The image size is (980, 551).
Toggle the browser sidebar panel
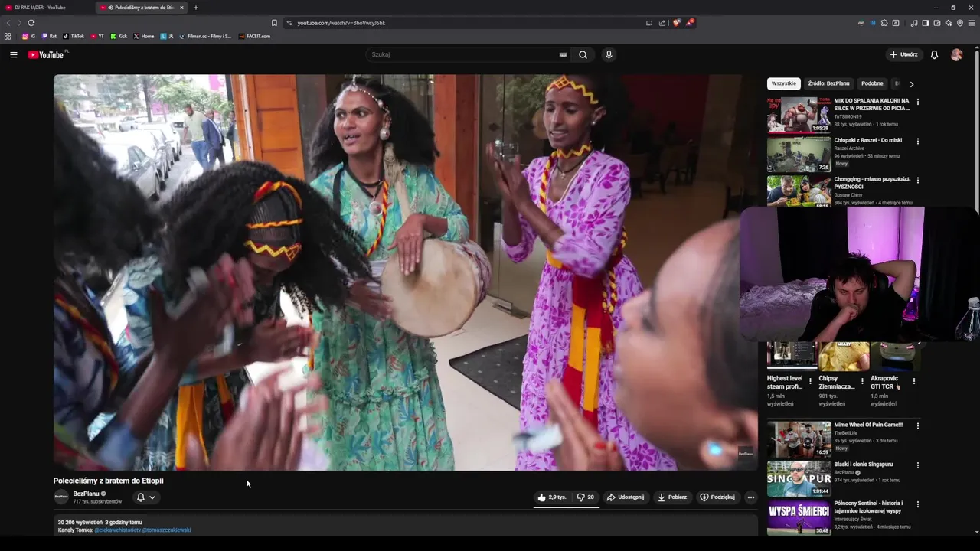pyautogui.click(x=926, y=23)
